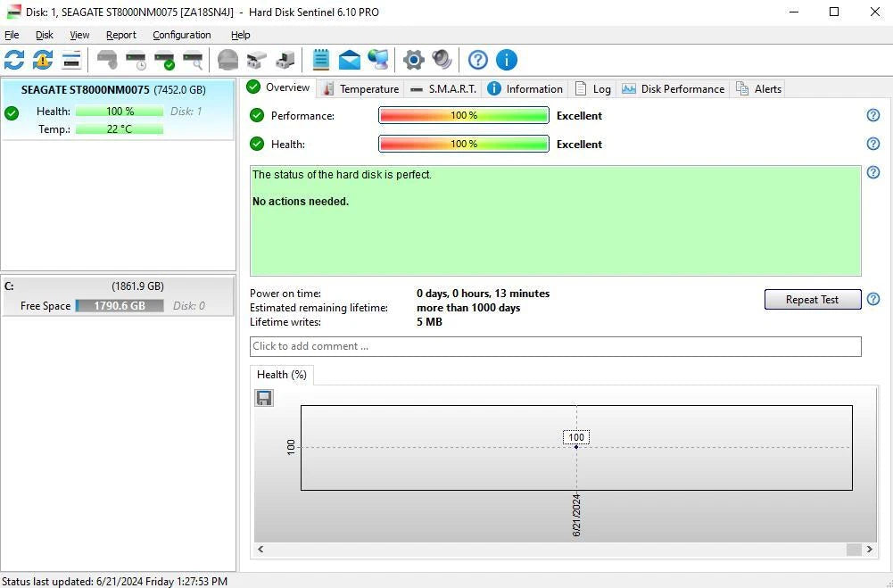Click the comment input field

555,346
